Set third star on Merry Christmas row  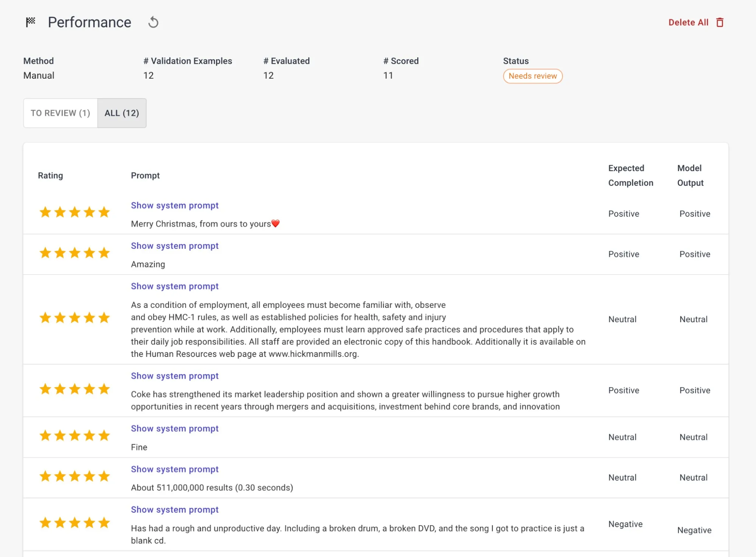click(75, 212)
